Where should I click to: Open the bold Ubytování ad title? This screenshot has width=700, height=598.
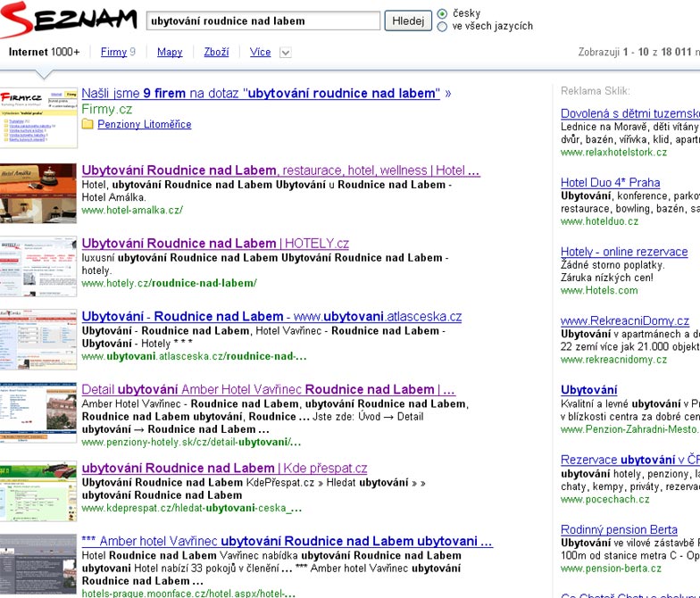click(589, 391)
